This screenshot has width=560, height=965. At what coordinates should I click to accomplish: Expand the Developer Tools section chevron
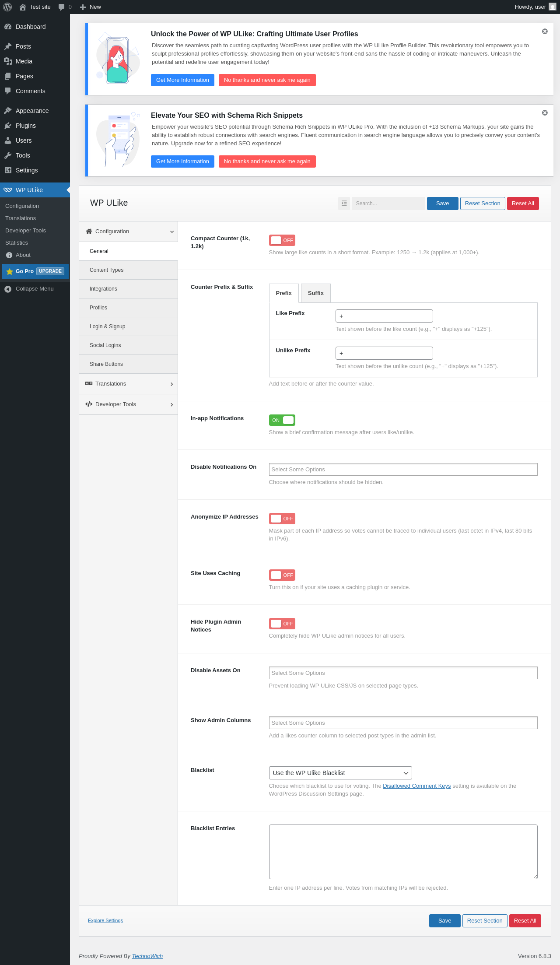[x=172, y=405]
